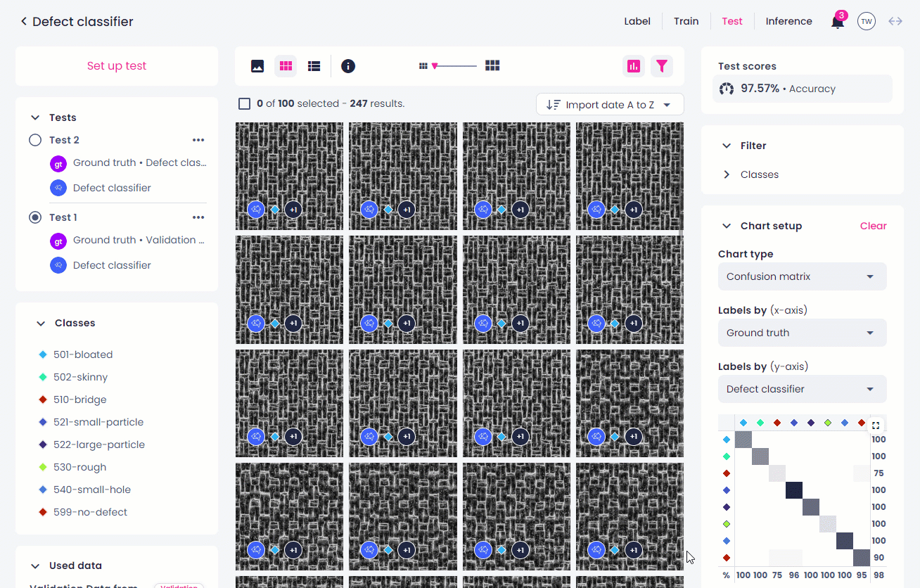
Task: Toggle the filter funnel button
Action: (x=662, y=66)
